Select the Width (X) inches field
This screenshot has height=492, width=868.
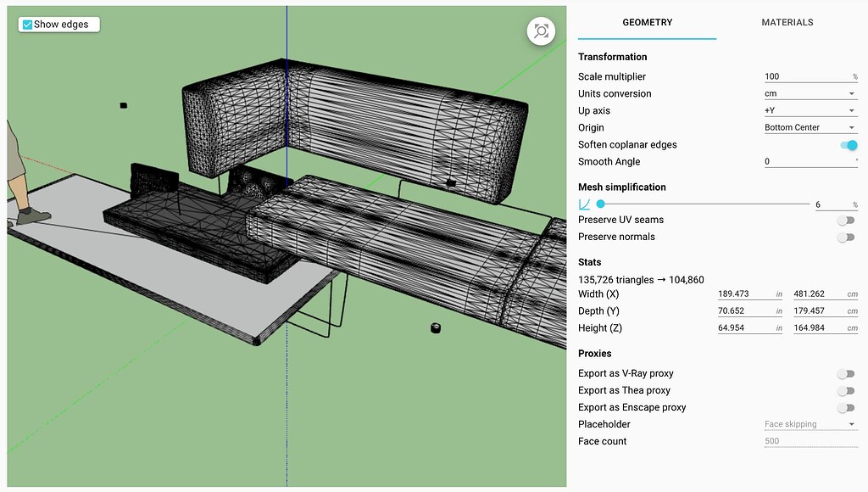click(746, 294)
